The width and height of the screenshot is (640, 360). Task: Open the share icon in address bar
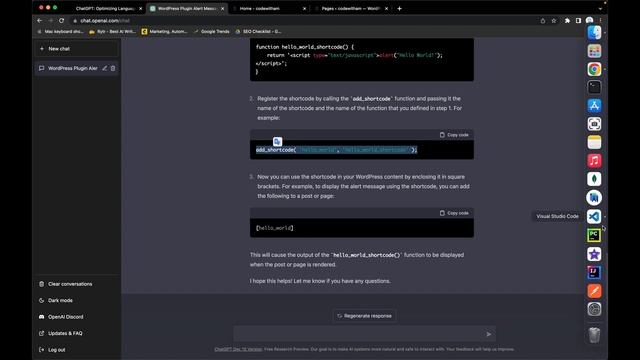(x=543, y=20)
